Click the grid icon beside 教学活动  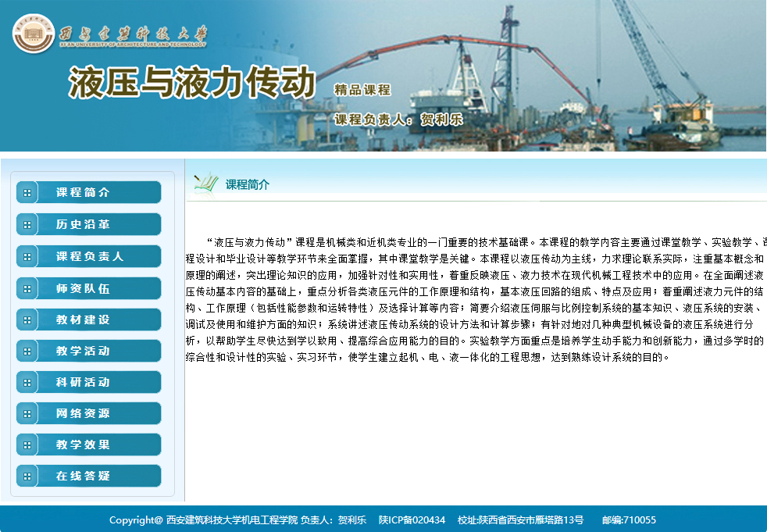point(27,352)
